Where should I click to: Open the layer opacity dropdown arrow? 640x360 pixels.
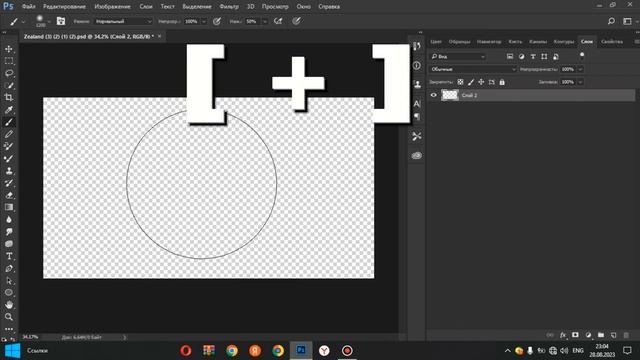[x=580, y=69]
